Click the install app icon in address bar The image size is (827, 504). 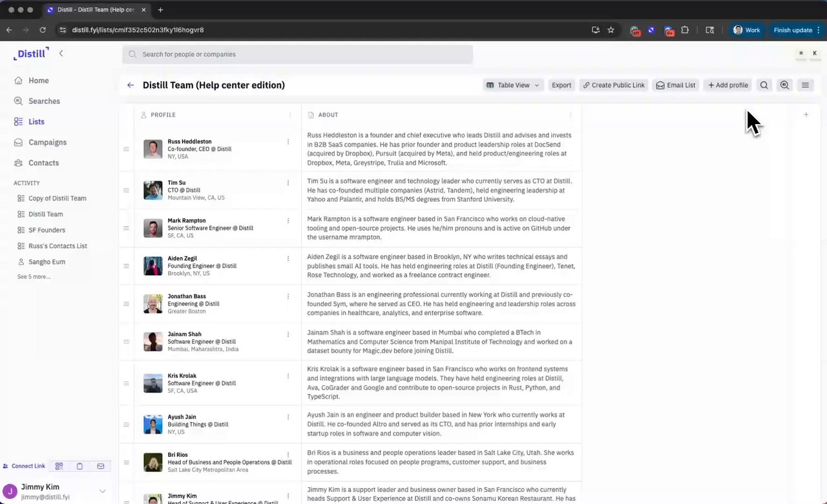click(595, 30)
